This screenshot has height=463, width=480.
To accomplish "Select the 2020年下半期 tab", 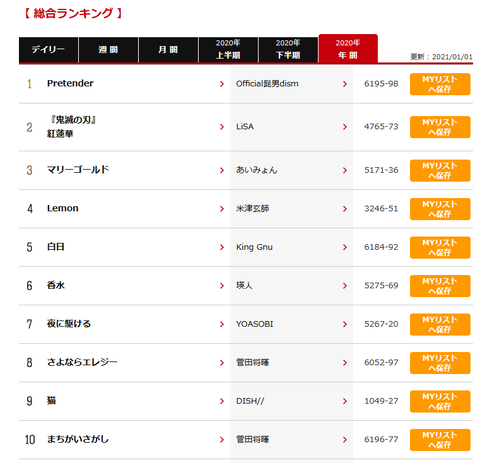I will pyautogui.click(x=288, y=50).
